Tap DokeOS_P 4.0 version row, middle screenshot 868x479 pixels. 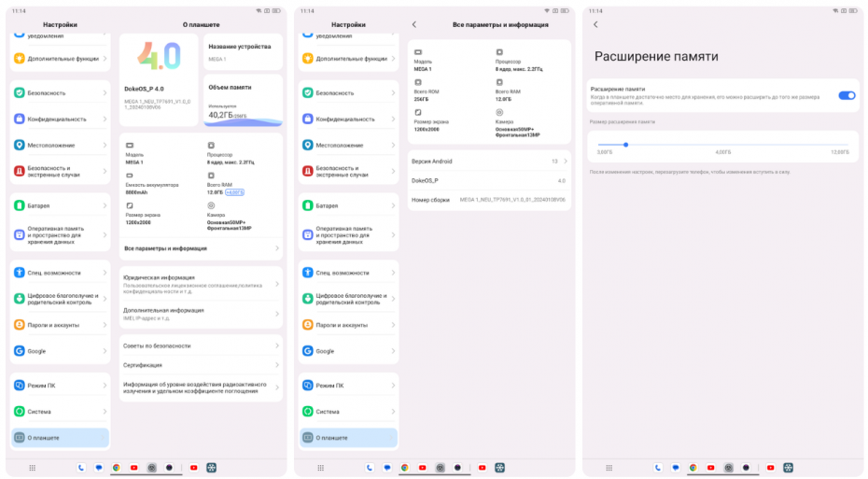pyautogui.click(x=489, y=180)
